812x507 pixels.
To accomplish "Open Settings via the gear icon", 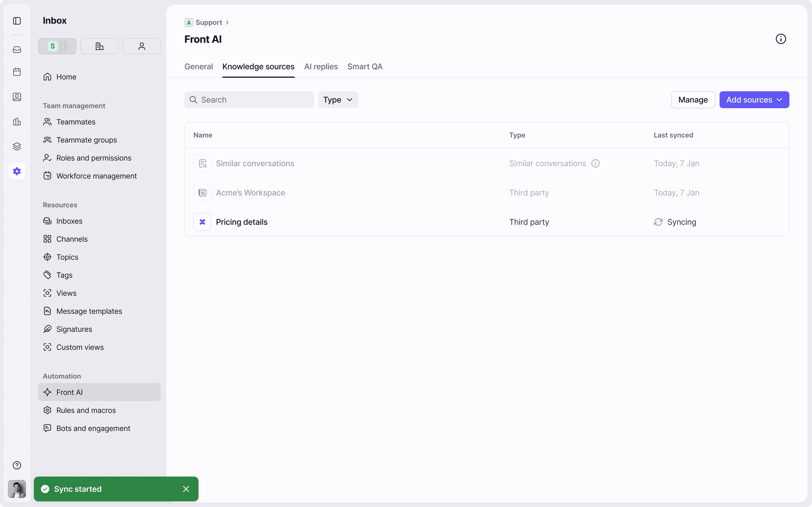I will pos(17,171).
